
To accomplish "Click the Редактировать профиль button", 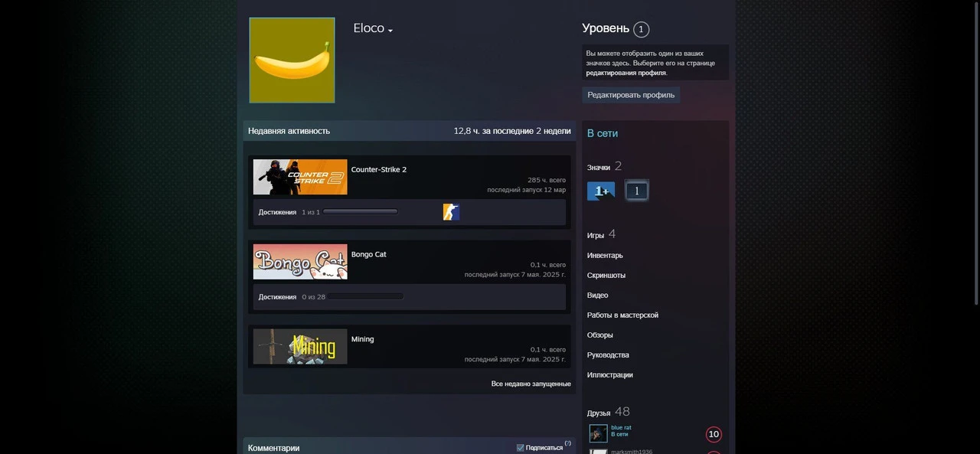I will pos(631,95).
